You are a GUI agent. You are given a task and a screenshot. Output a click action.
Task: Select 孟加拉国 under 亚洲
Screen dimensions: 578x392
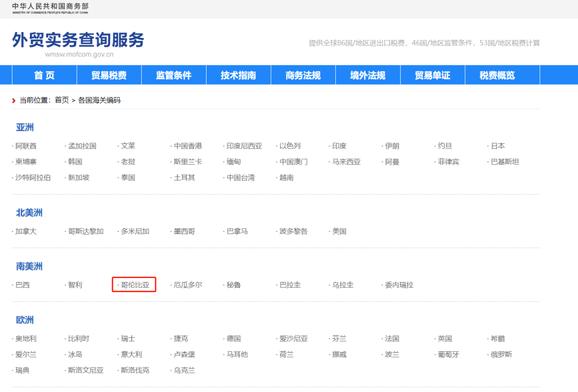click(x=82, y=146)
